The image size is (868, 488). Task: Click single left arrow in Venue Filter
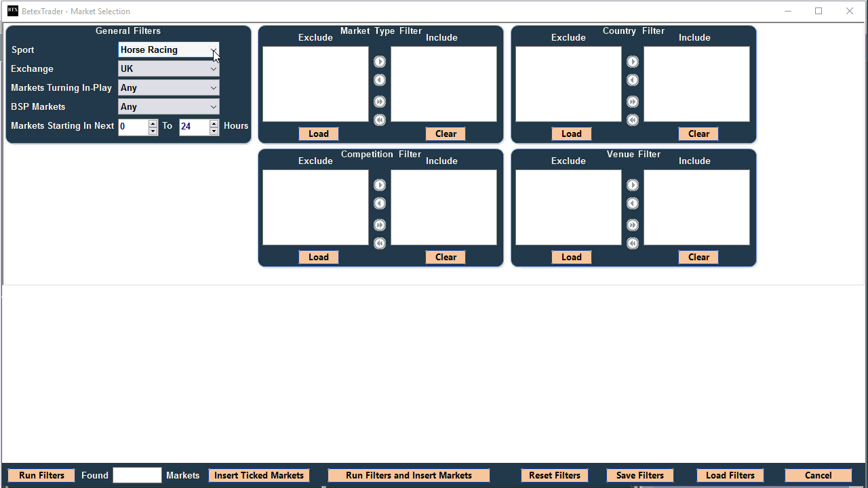tap(633, 203)
